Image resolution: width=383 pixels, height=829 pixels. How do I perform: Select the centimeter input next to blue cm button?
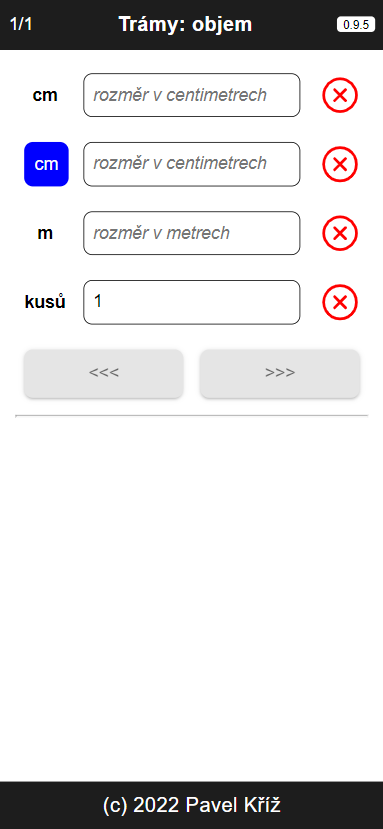(x=192, y=164)
